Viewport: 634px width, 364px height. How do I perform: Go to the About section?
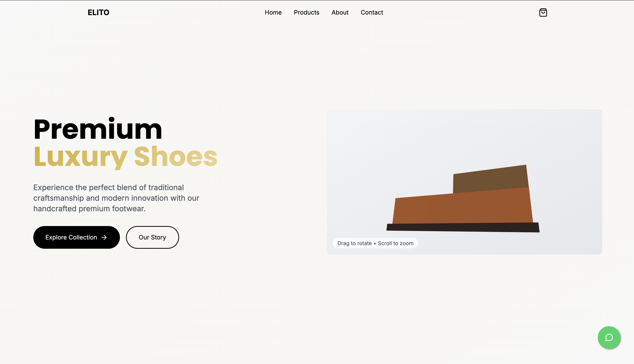point(340,12)
